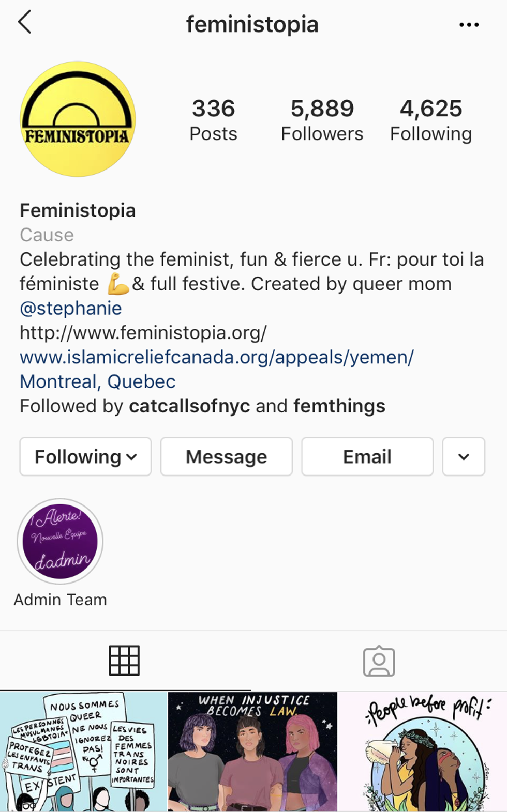Screen dimensions: 507x812
Task: Open the Admin Team story highlight
Action: [61, 541]
